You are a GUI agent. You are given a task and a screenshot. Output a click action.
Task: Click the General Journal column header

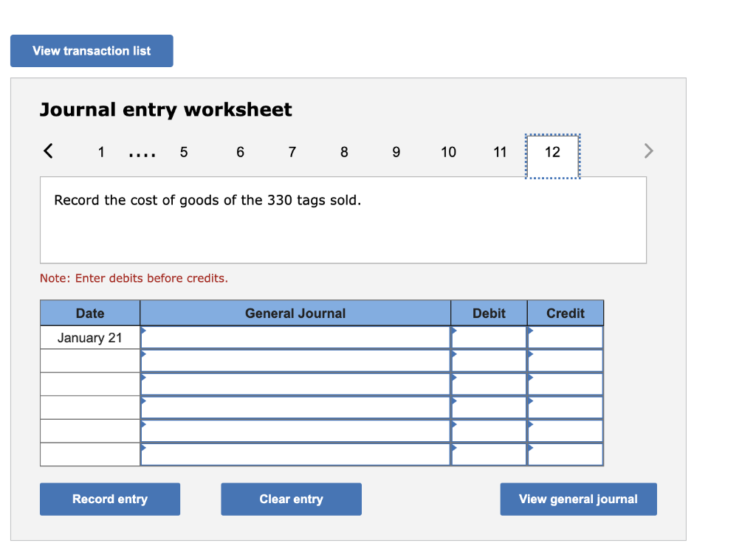pyautogui.click(x=295, y=313)
